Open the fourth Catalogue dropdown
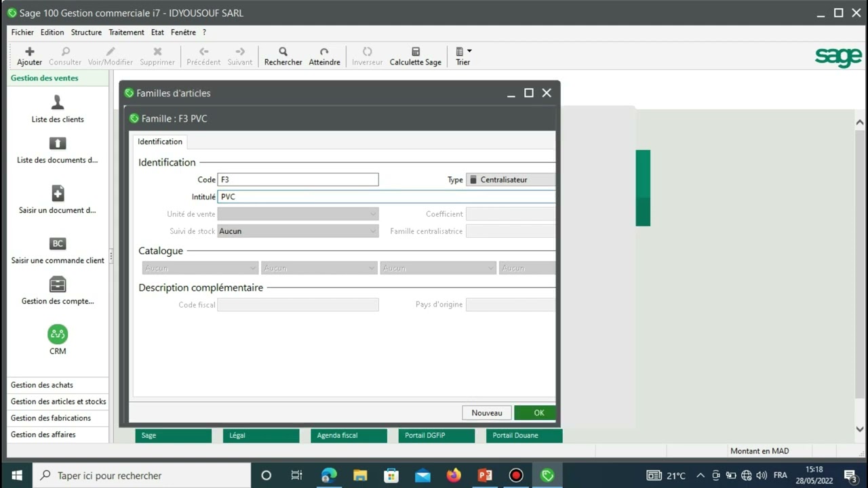Viewport: 868px width, 488px height. tap(527, 268)
